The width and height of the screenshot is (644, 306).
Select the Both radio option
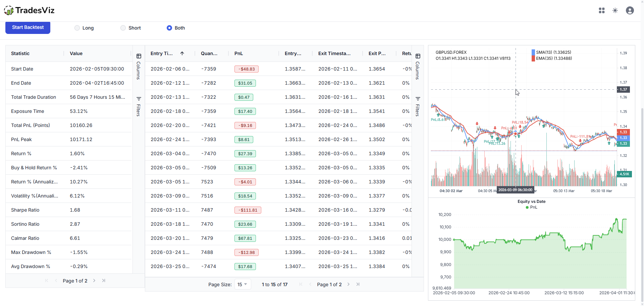pos(169,28)
